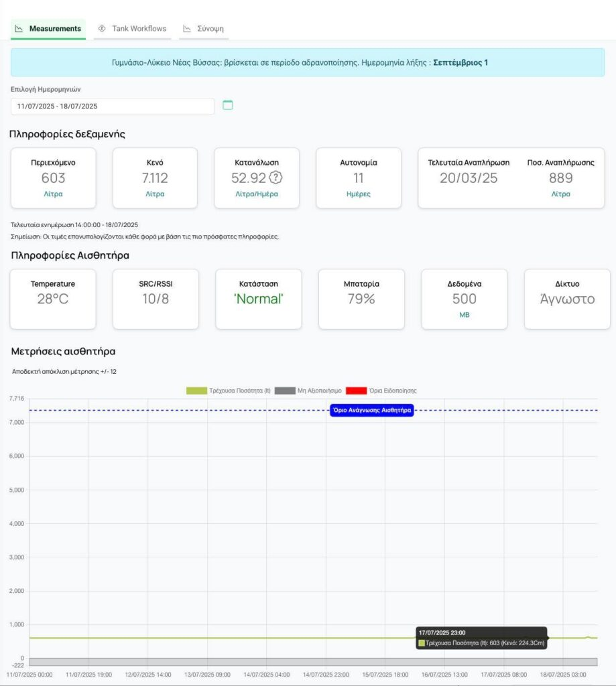616x686 pixels.
Task: Select the Κατάσταση 'Normal' status card
Action: coord(259,299)
